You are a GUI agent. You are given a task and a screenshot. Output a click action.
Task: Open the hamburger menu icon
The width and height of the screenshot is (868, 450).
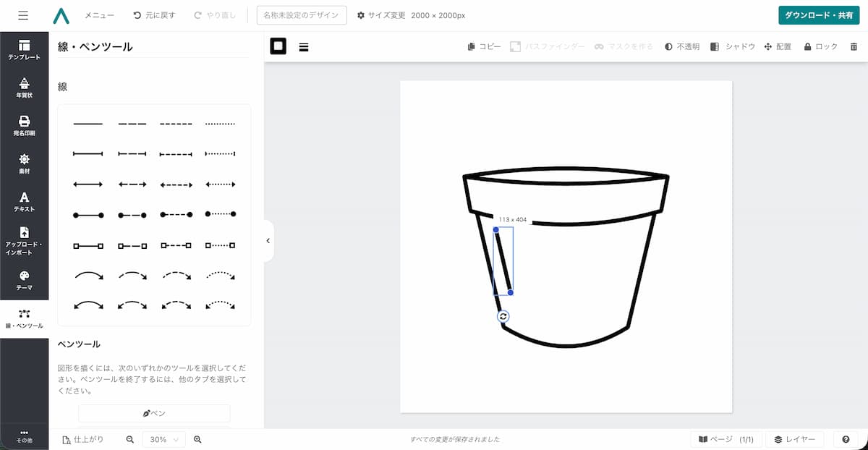[23, 15]
